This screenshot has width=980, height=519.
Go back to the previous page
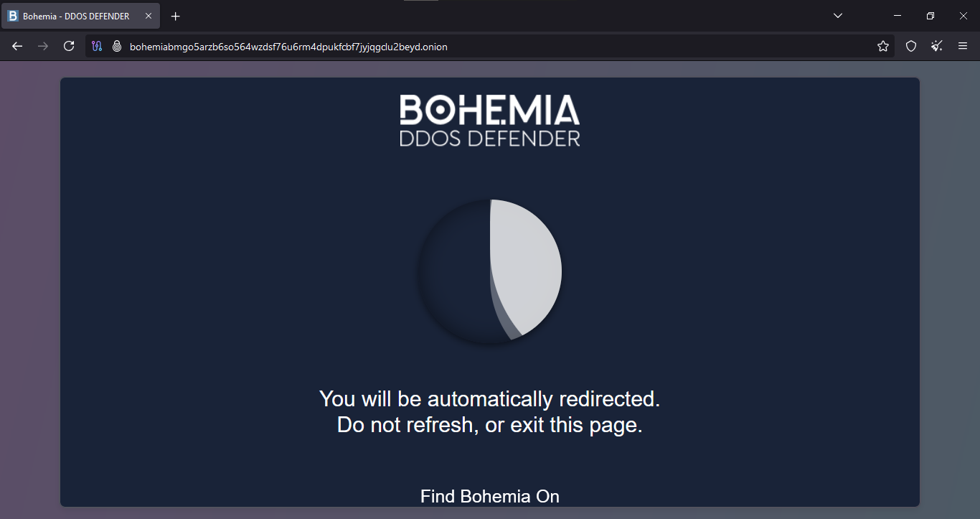click(17, 46)
